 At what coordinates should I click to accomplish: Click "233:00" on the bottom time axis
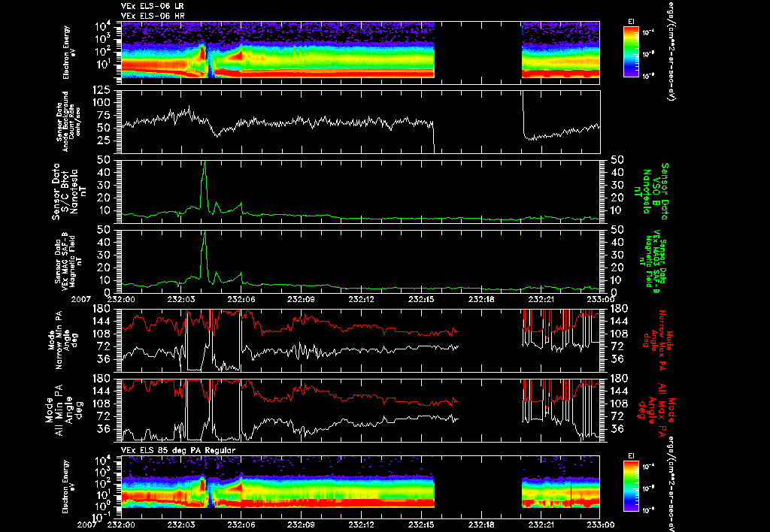[x=601, y=524]
